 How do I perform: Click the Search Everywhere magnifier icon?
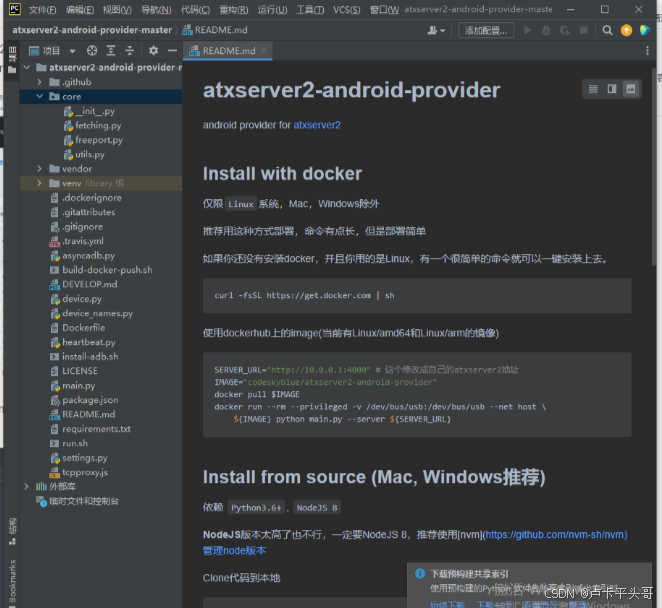tap(607, 30)
